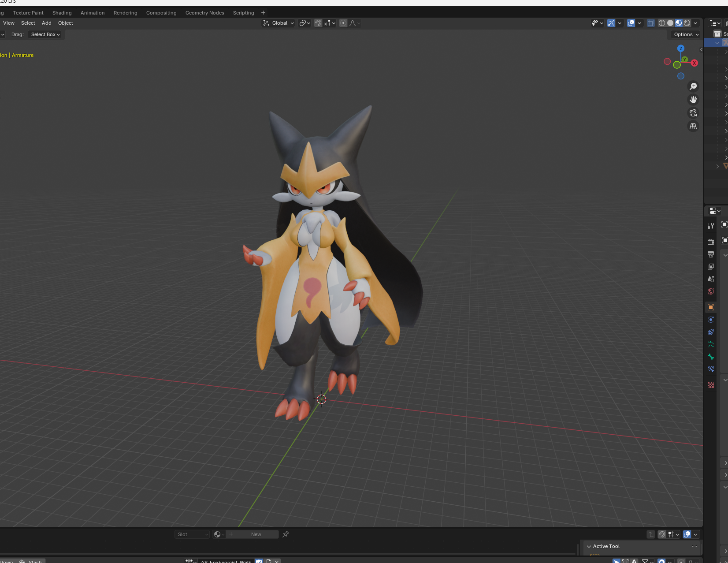Toggle the camera view icon
The height and width of the screenshot is (563, 728).
tap(693, 113)
